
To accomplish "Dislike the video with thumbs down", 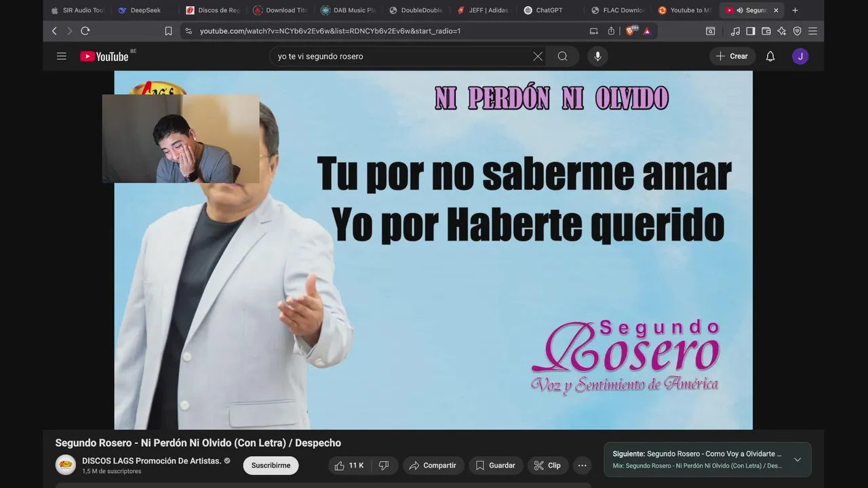I will (384, 466).
